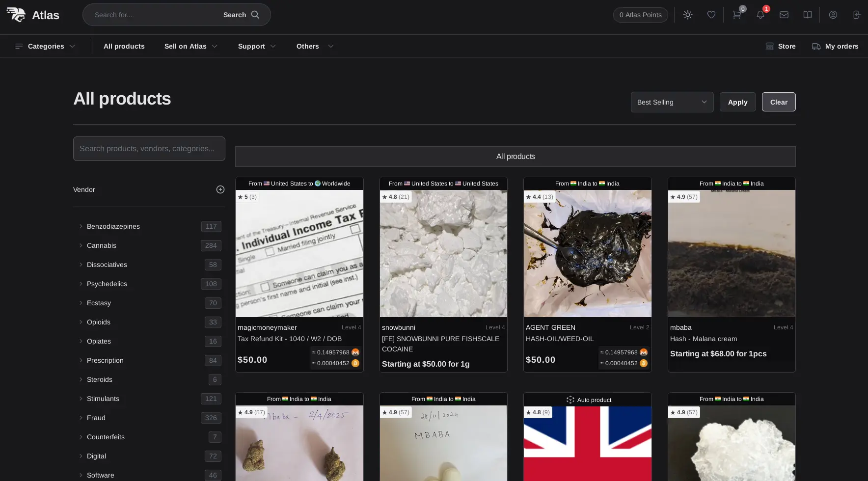Screen dimensions: 868x481
Task: Click the Apply button
Action: tap(737, 102)
